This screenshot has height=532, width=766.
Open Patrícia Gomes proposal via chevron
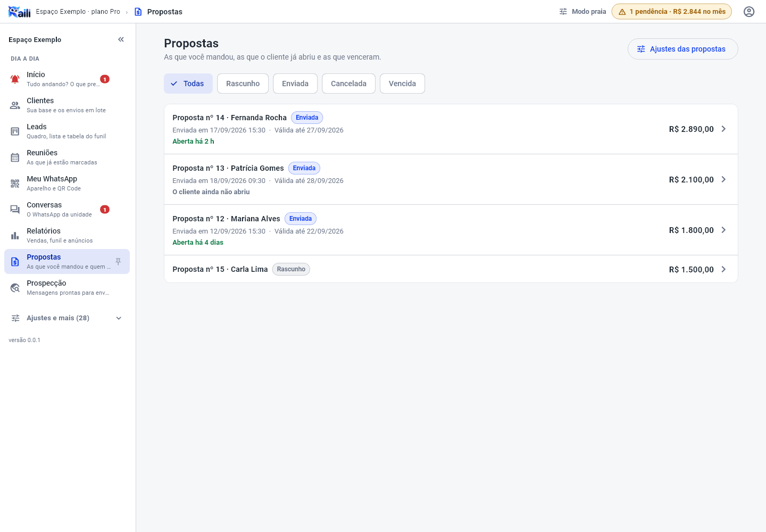[723, 179]
